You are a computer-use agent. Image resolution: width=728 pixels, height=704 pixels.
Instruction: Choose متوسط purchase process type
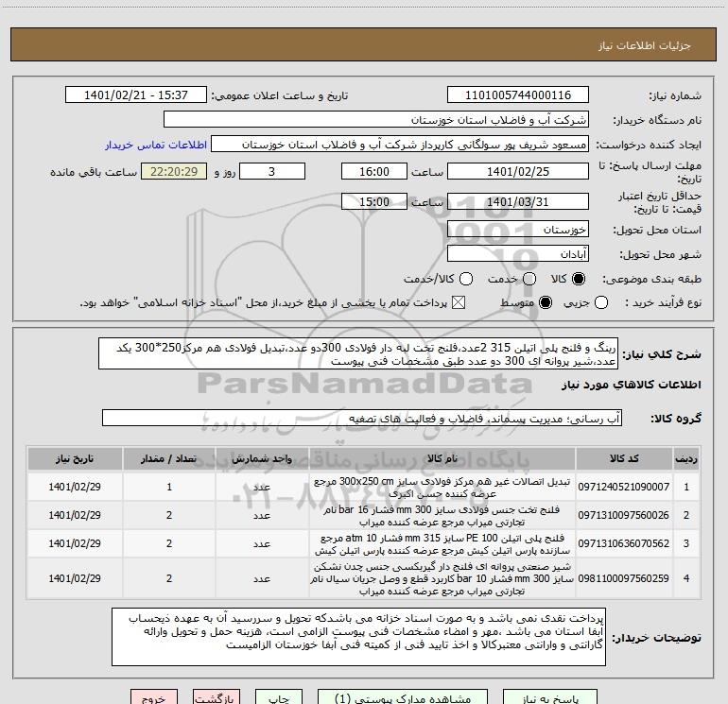click(x=546, y=303)
